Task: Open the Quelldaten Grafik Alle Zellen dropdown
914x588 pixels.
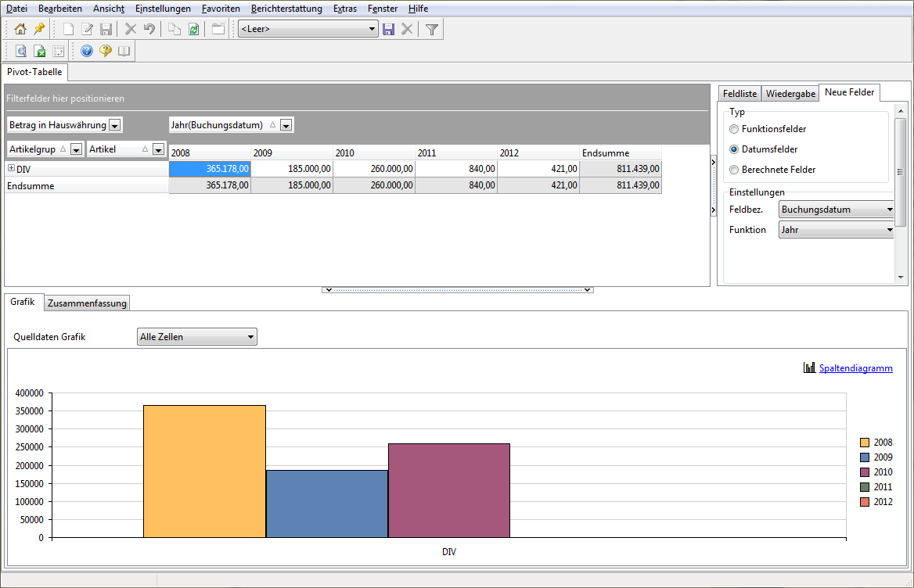Action: [197, 337]
